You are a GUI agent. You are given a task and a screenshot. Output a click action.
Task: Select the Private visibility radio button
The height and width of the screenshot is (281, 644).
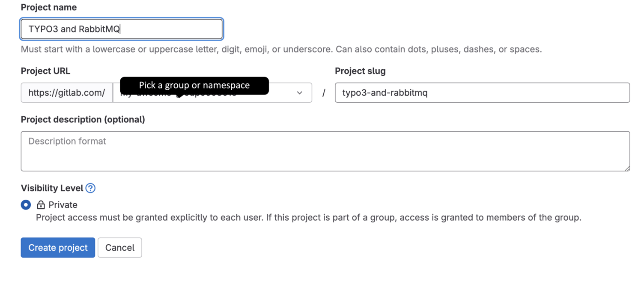26,205
